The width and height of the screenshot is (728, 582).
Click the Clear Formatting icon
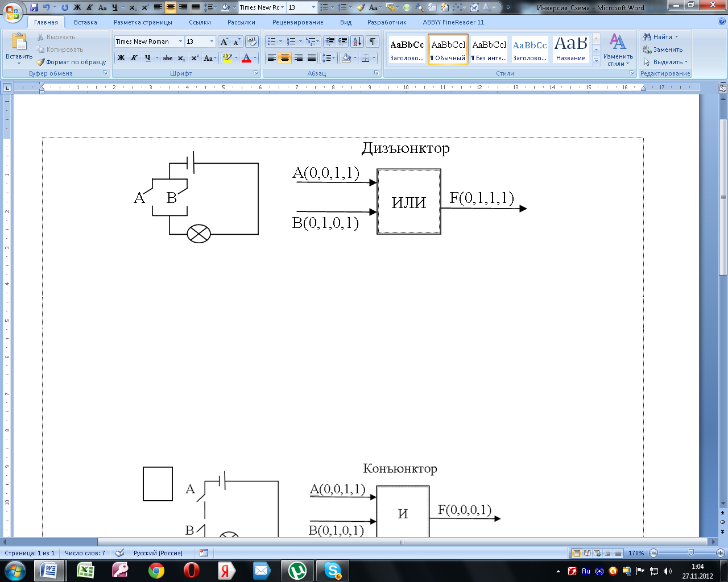click(252, 41)
